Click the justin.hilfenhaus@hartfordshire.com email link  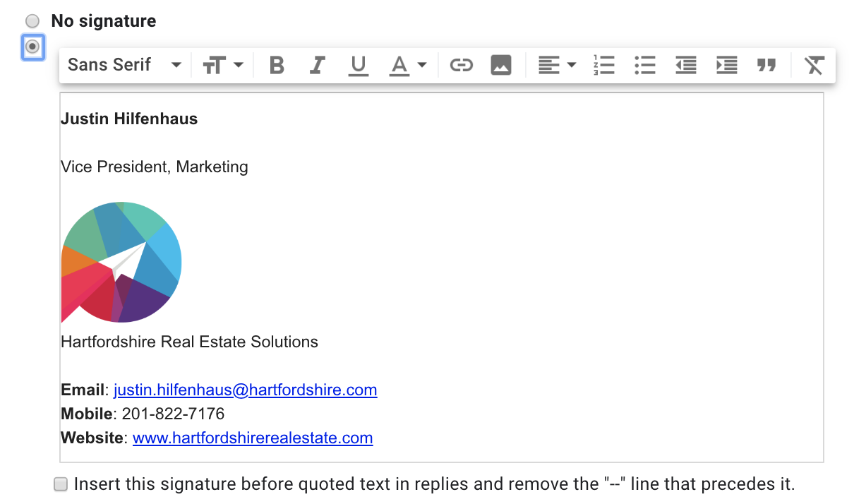pos(246,390)
